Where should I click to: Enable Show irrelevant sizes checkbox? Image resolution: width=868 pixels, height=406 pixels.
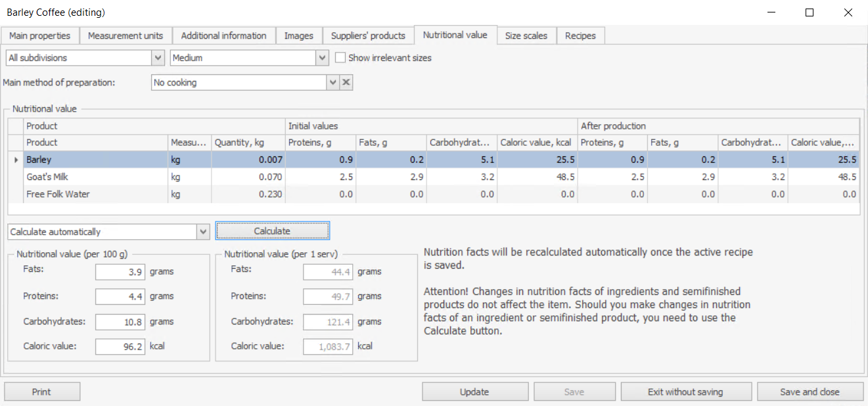340,58
